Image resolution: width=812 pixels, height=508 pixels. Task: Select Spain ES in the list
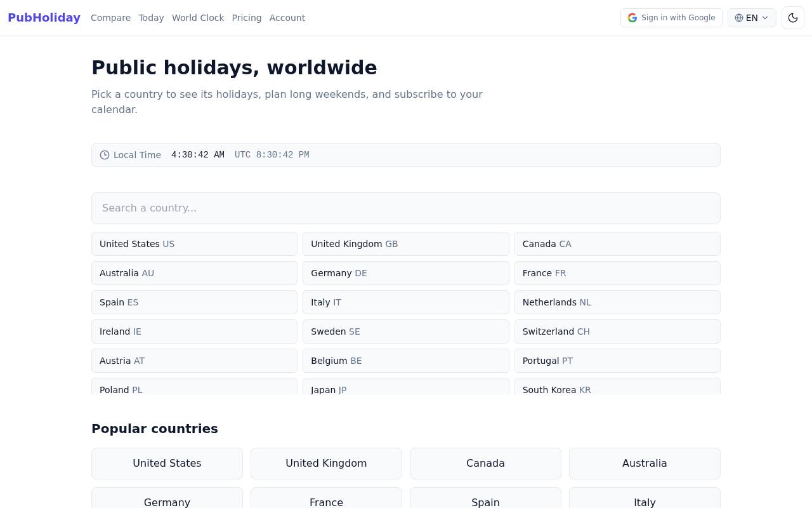[194, 302]
